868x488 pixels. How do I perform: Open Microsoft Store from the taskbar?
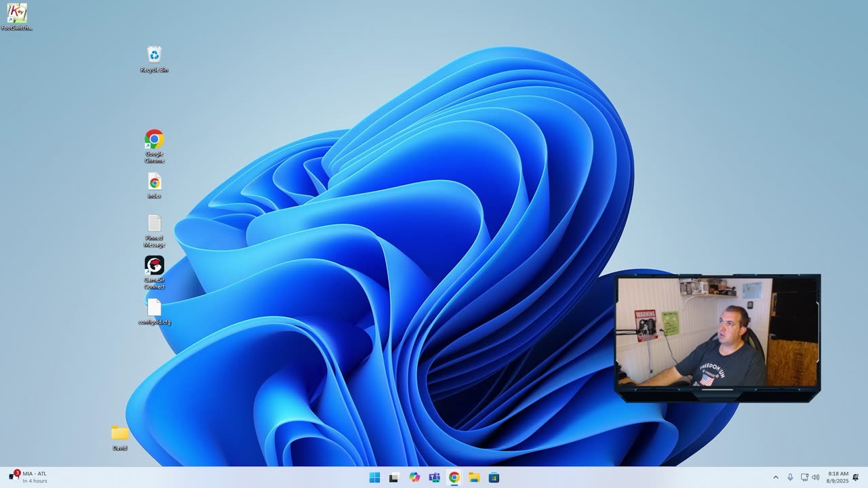point(494,478)
